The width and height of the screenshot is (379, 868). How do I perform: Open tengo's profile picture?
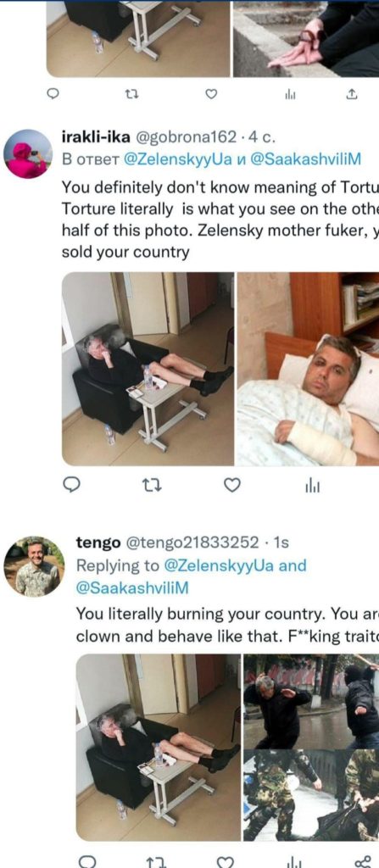pyautogui.click(x=34, y=565)
